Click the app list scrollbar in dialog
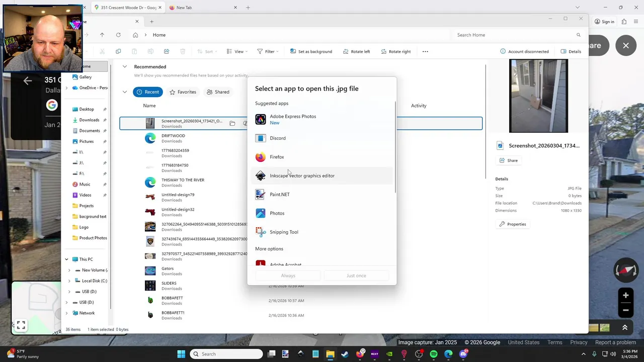The width and height of the screenshot is (644, 362). coord(395,146)
